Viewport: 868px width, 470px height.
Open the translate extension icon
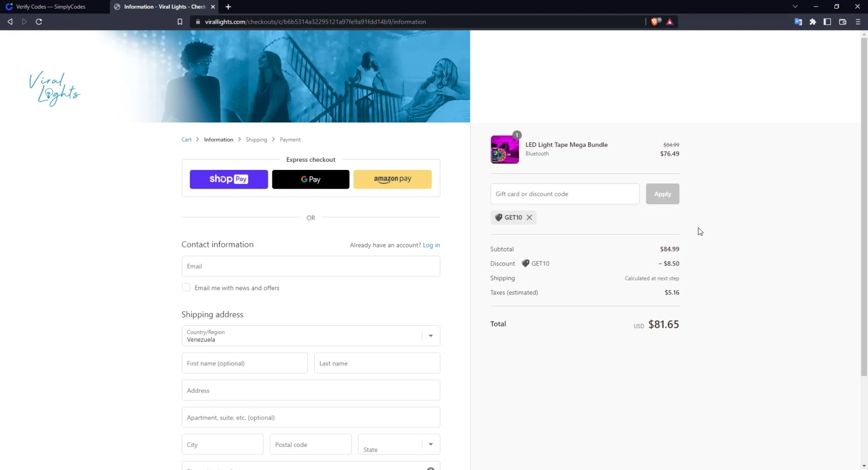[798, 22]
